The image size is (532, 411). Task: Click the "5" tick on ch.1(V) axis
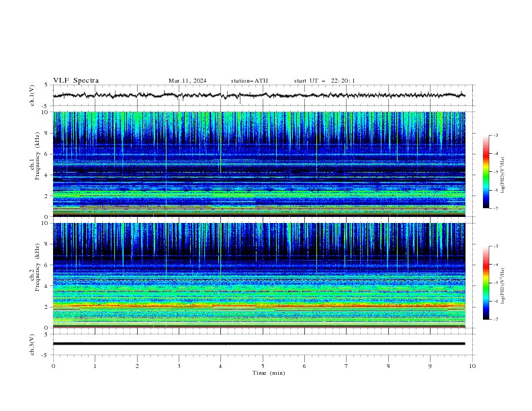click(46, 85)
